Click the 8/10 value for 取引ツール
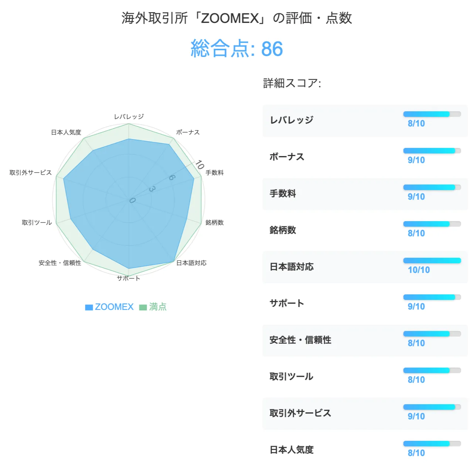The height and width of the screenshot is (466, 476). pos(416,380)
